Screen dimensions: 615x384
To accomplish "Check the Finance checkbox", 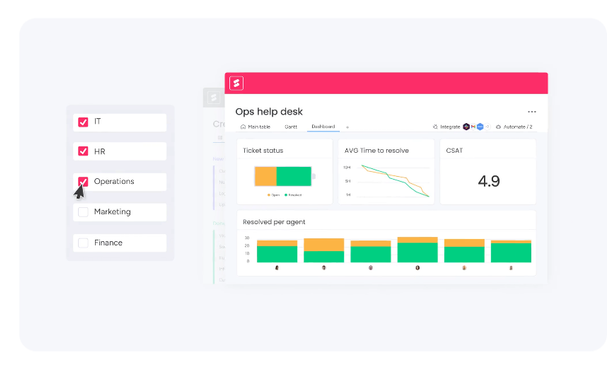I will [x=83, y=243].
